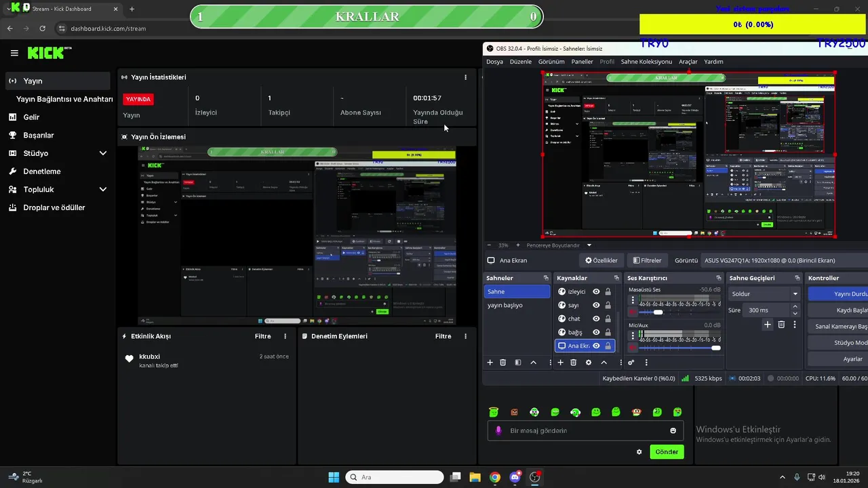This screenshot has width=868, height=488.
Task: Open OBS Görünüm menu
Action: click(x=551, y=62)
